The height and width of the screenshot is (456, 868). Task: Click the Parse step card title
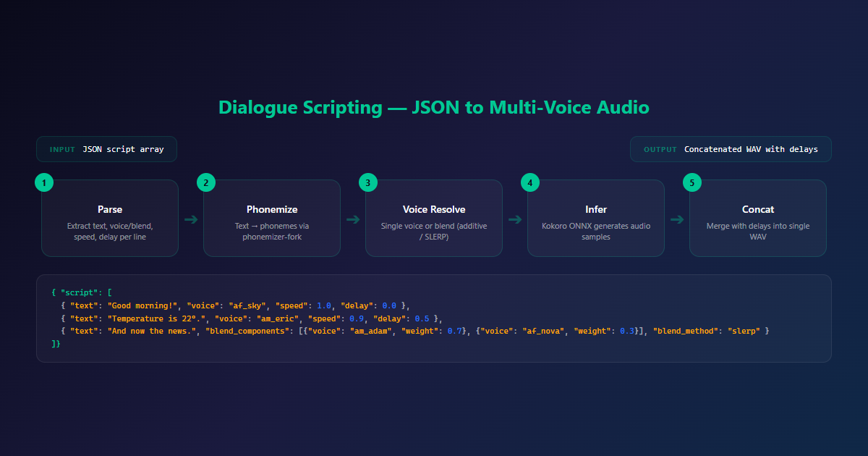[x=110, y=209]
